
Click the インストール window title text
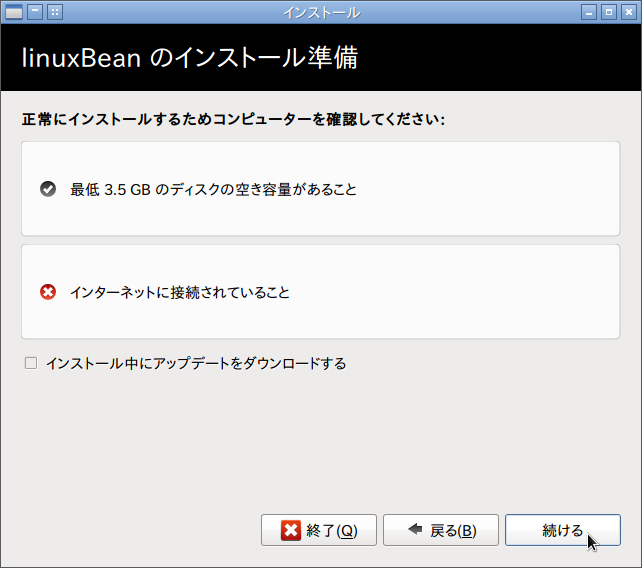pyautogui.click(x=322, y=13)
